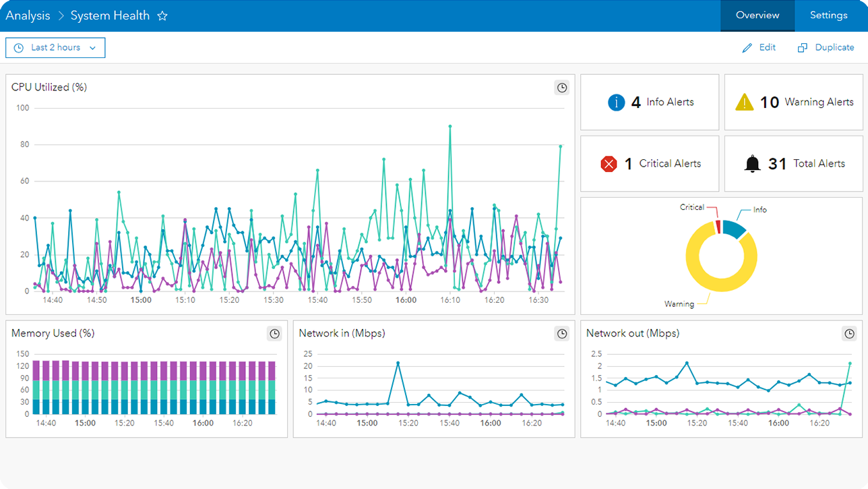Viewport: 868px width, 489px height.
Task: Click the red Critical Alerts icon
Action: (x=609, y=164)
